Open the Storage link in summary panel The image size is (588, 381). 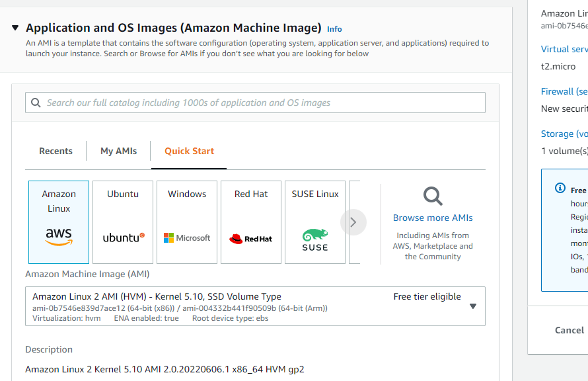[564, 134]
